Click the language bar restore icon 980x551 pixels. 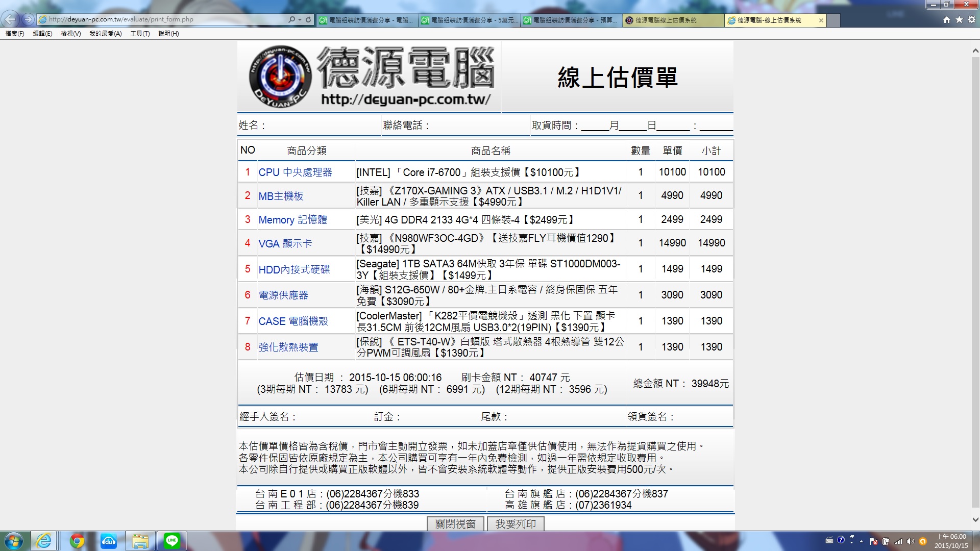click(852, 538)
